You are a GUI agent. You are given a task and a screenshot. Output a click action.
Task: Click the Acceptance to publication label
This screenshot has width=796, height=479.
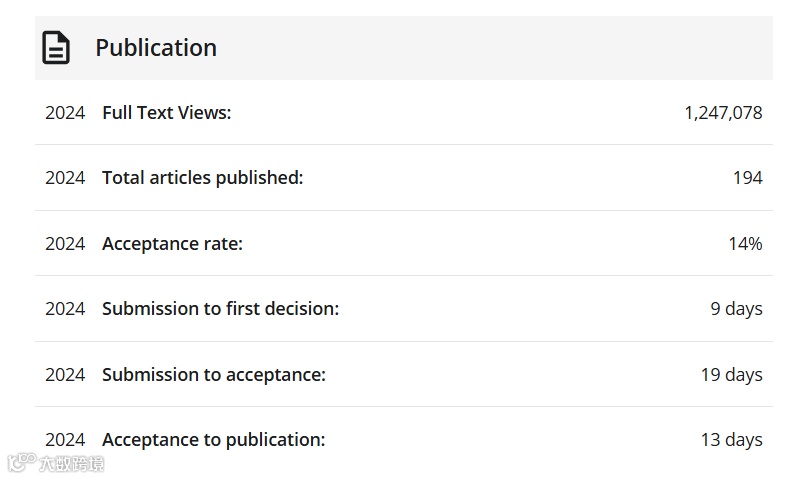pos(213,440)
